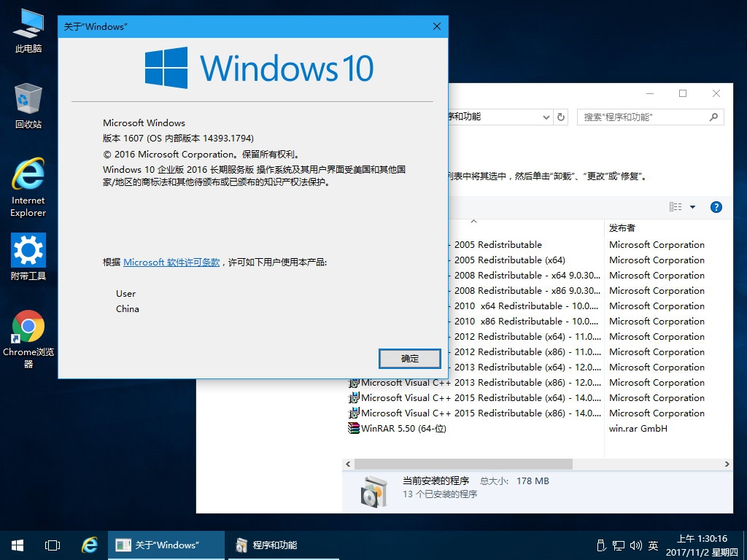Select the 2012 Redistributable (x64) row
Viewport: 747px width, 560px height.
point(525,337)
